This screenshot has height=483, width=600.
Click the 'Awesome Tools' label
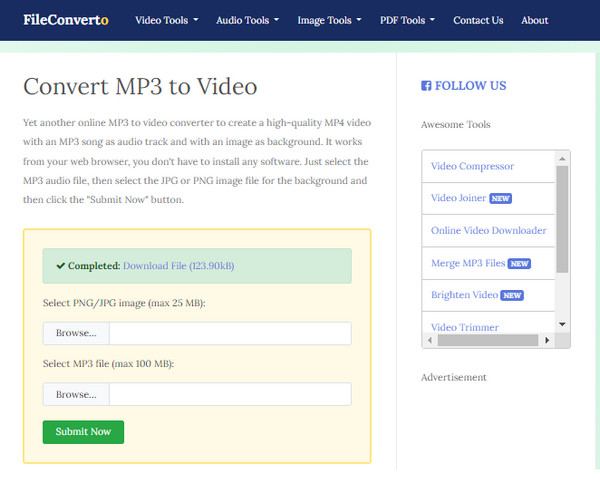tap(455, 125)
